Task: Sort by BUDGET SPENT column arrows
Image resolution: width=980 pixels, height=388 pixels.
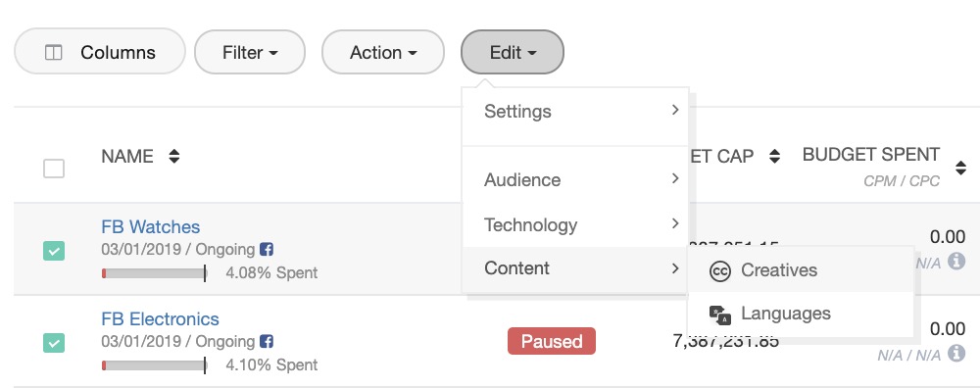Action: (961, 168)
